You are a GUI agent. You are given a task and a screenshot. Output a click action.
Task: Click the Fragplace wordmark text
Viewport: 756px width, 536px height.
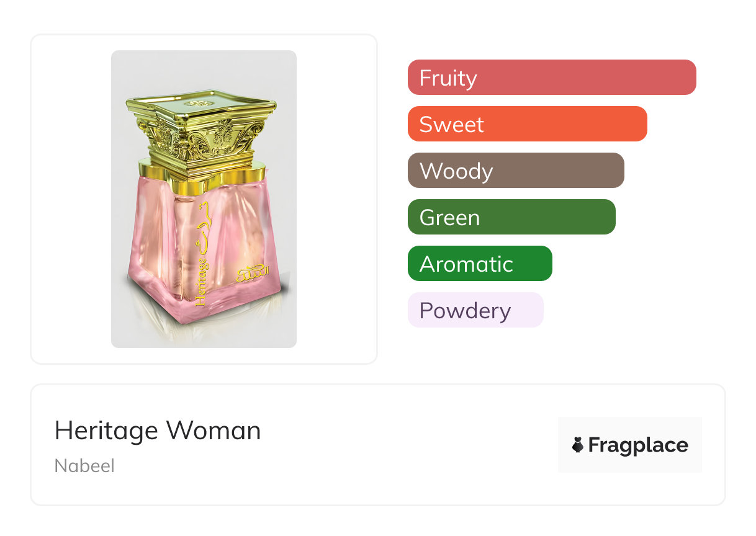(x=638, y=445)
